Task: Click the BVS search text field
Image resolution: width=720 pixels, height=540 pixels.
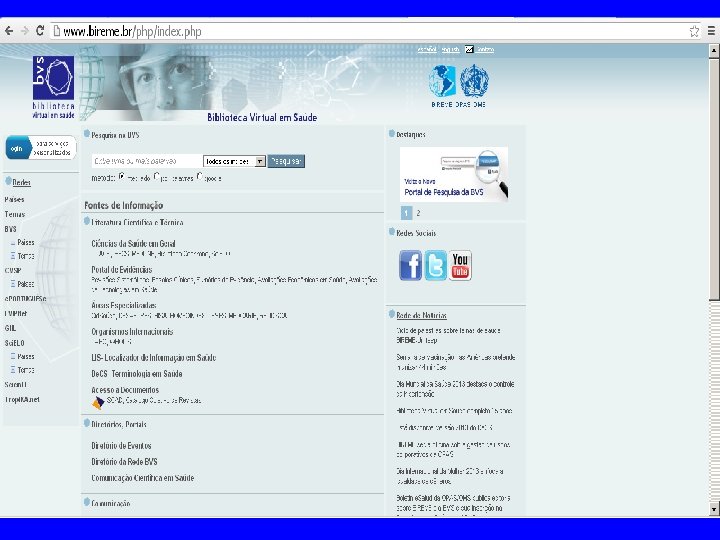Action: point(146,161)
